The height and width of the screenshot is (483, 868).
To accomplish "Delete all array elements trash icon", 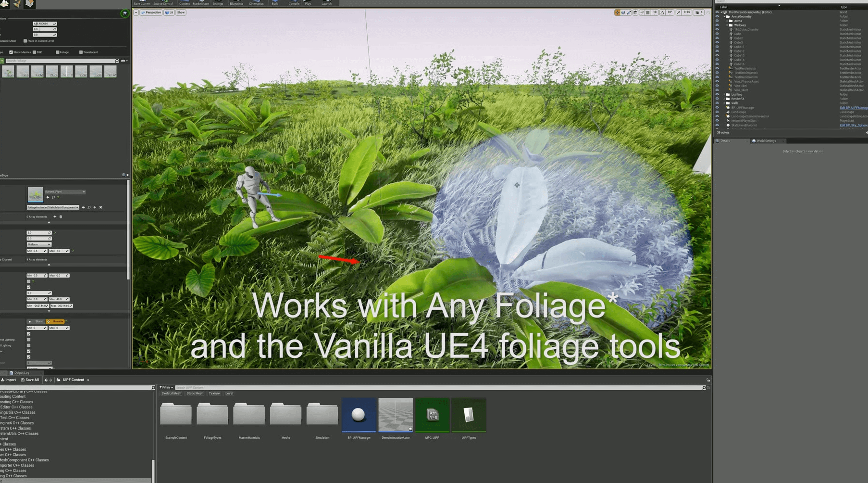I will coord(61,217).
